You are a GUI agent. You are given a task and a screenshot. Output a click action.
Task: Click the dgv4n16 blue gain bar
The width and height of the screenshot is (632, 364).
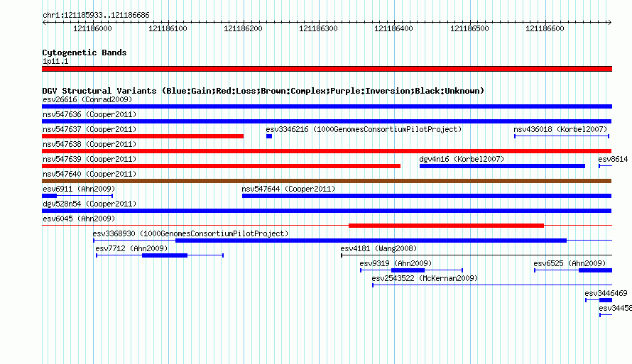click(x=502, y=166)
